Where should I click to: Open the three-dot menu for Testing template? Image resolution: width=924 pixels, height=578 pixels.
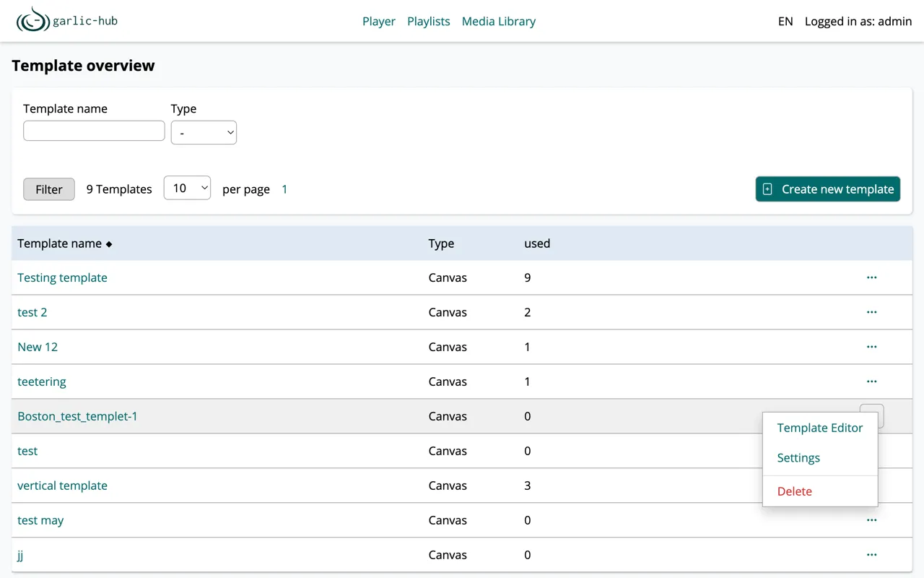[871, 277]
